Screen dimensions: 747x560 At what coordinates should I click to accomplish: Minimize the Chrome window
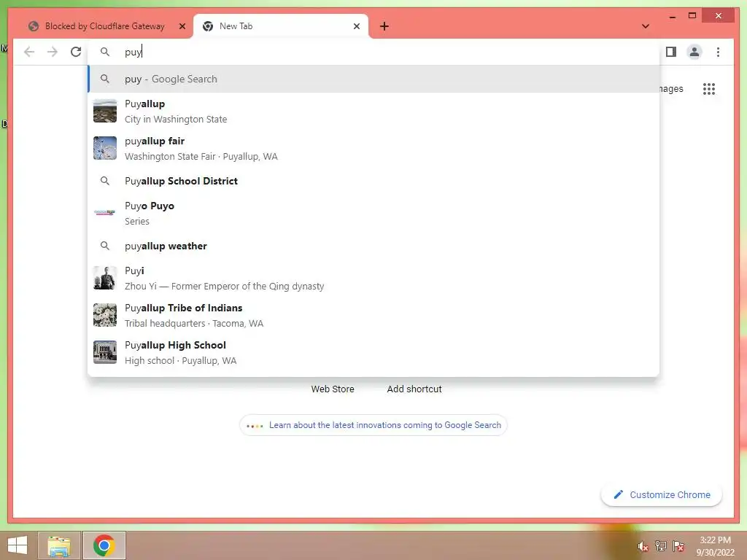[672, 16]
